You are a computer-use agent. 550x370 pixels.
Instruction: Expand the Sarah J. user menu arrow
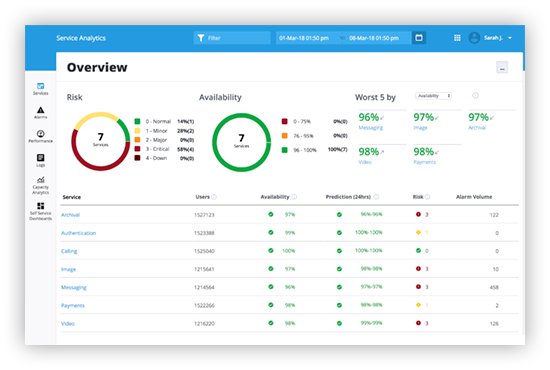pos(510,38)
